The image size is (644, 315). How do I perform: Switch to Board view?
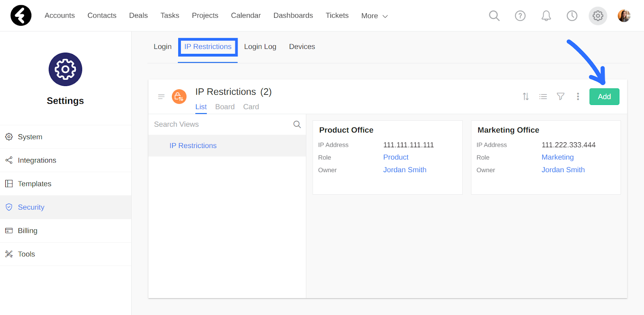(x=225, y=107)
